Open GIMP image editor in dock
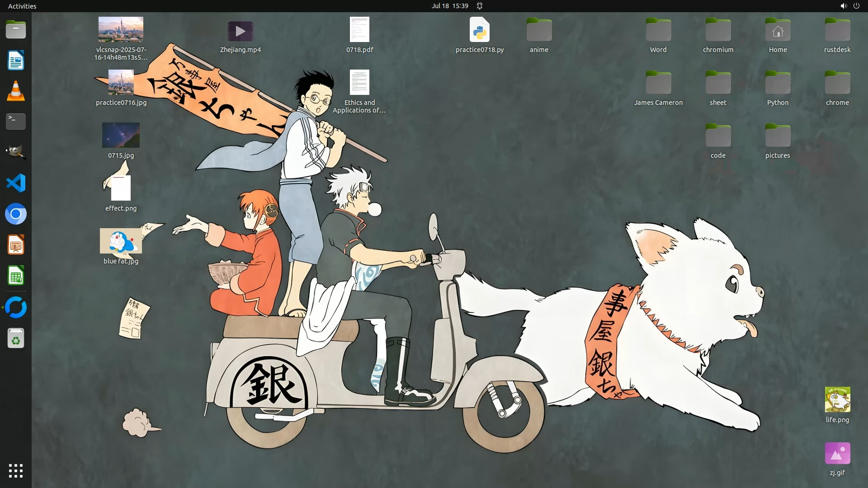The height and width of the screenshot is (488, 868). pyautogui.click(x=16, y=152)
